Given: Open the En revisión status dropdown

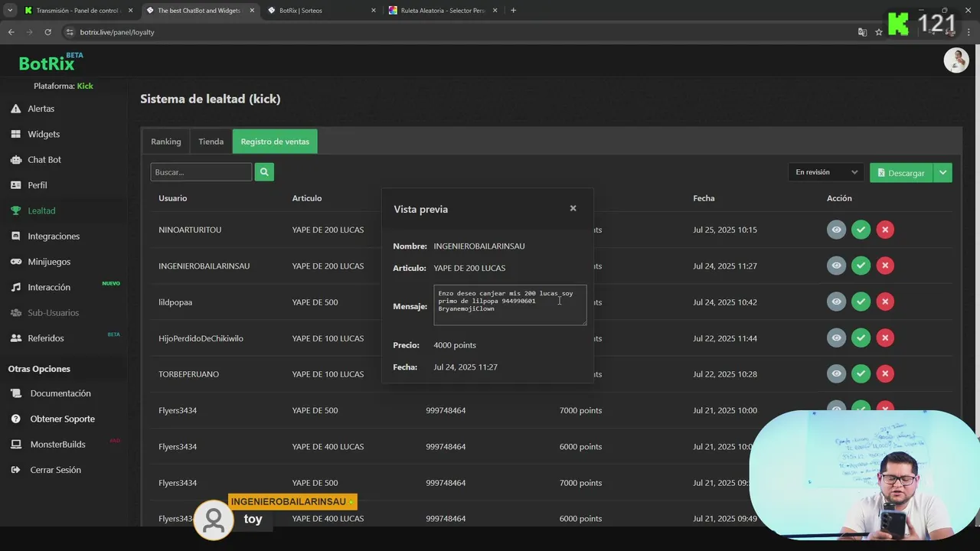Looking at the screenshot, I should [826, 172].
